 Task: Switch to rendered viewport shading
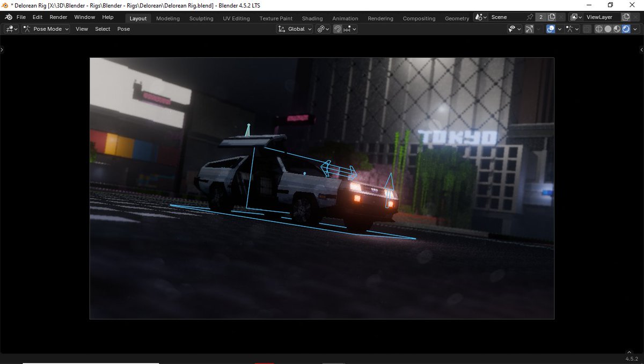pos(626,29)
